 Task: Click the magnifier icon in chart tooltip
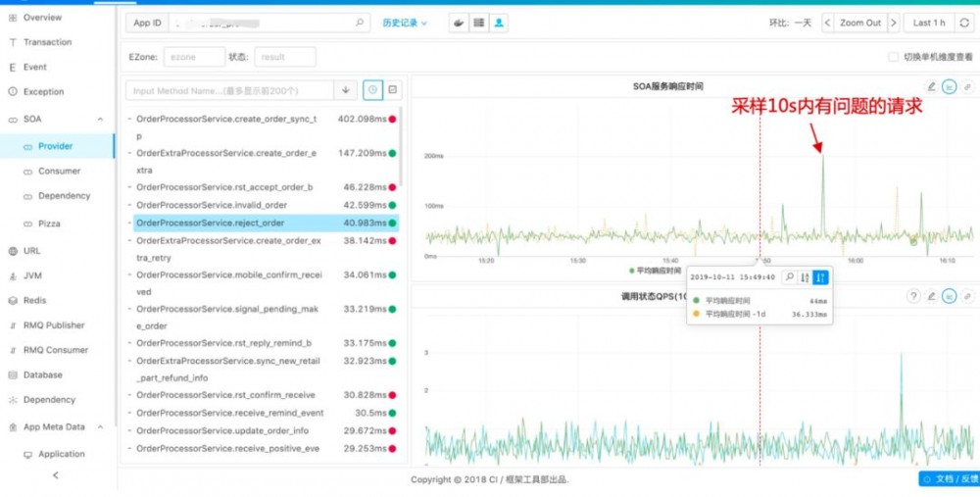click(789, 277)
